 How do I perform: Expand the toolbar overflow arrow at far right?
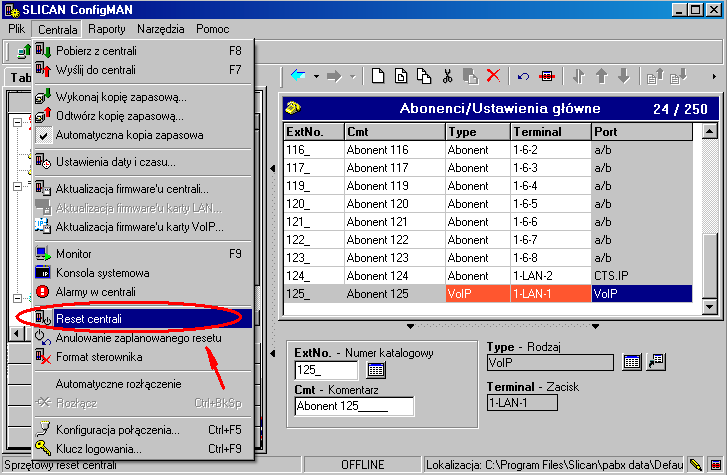point(714,77)
